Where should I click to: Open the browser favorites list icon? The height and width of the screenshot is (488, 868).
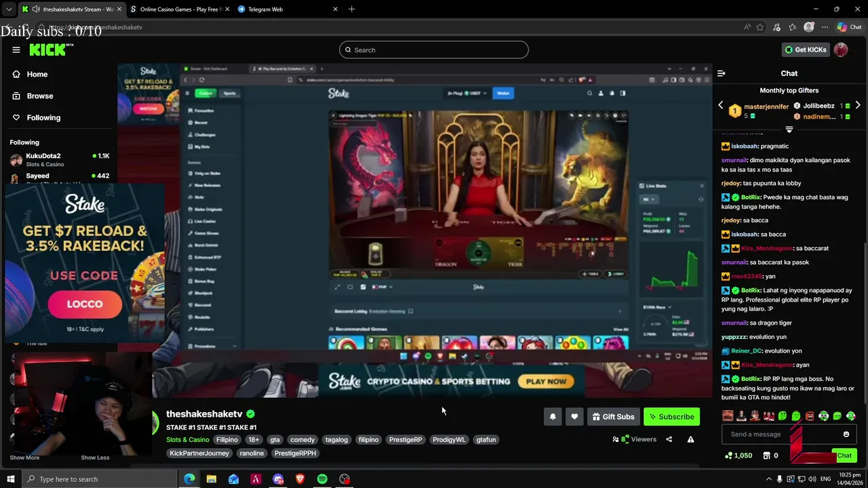(793, 27)
